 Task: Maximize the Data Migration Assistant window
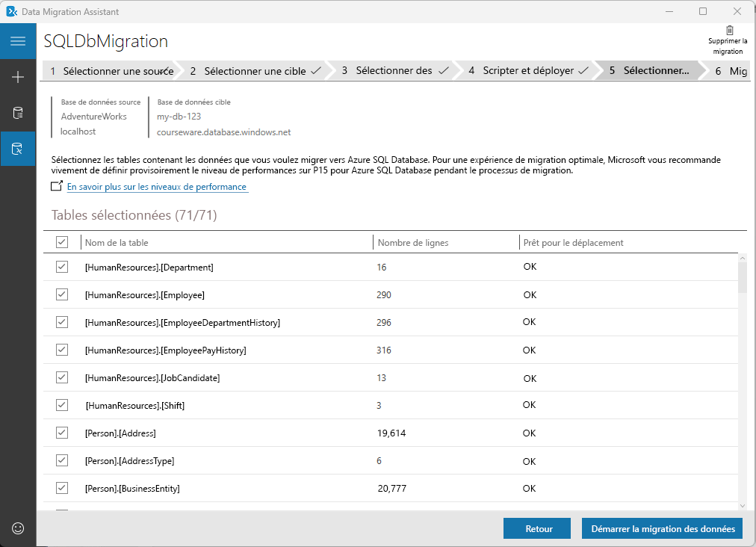click(703, 11)
